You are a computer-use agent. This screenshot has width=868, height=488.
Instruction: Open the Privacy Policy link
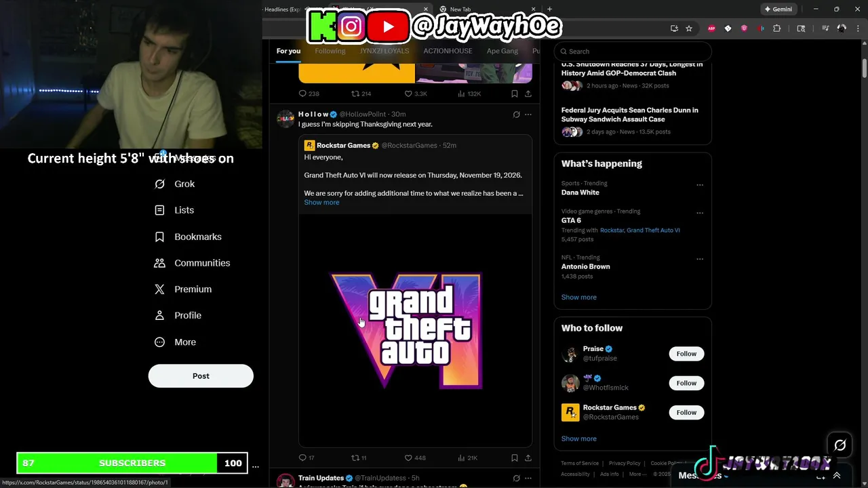625,464
